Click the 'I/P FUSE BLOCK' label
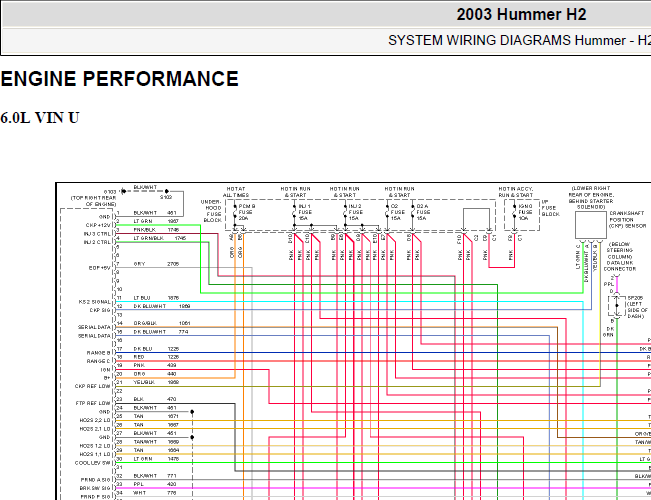Screen dimensions: 651x500 point(551,208)
